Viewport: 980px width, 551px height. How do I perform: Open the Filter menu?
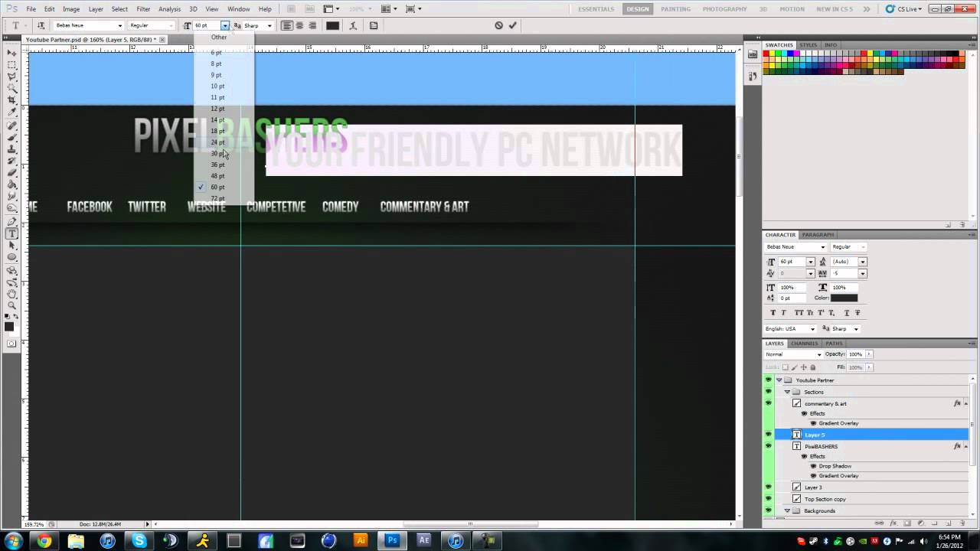[x=143, y=9]
